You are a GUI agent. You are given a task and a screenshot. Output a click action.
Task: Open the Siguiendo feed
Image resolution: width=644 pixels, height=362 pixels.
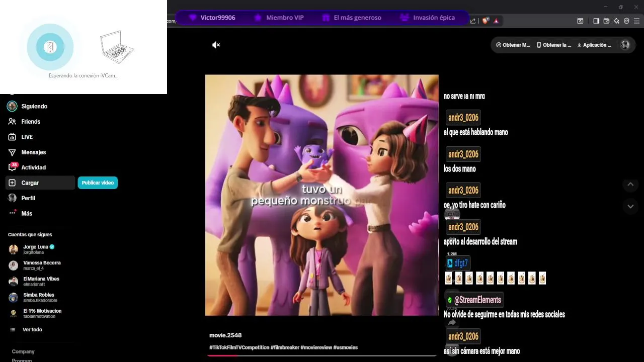(x=28, y=106)
